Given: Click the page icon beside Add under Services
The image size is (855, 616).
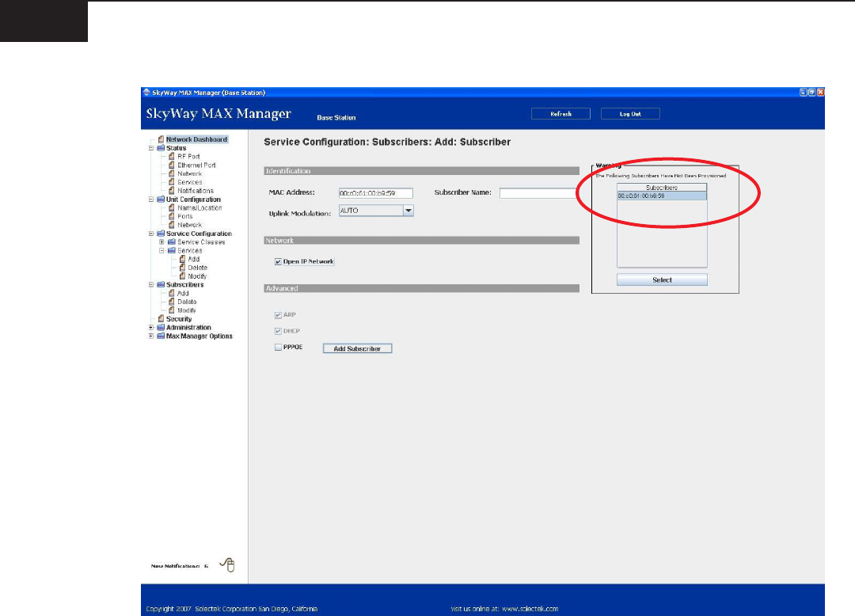Looking at the screenshot, I should point(183,259).
